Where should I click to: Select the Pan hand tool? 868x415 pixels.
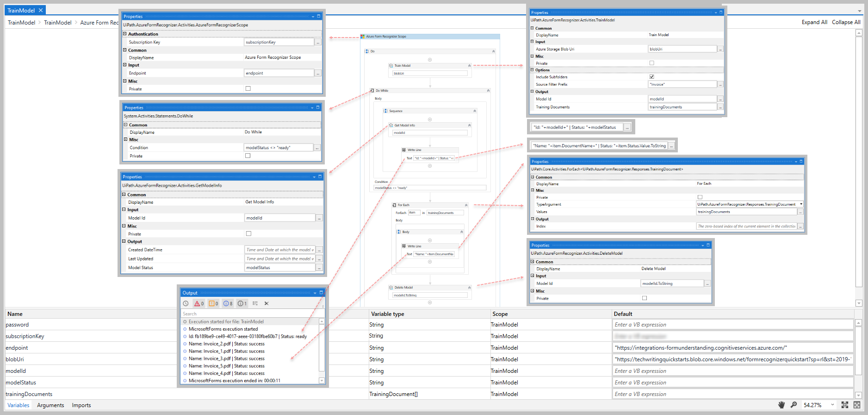(x=781, y=405)
